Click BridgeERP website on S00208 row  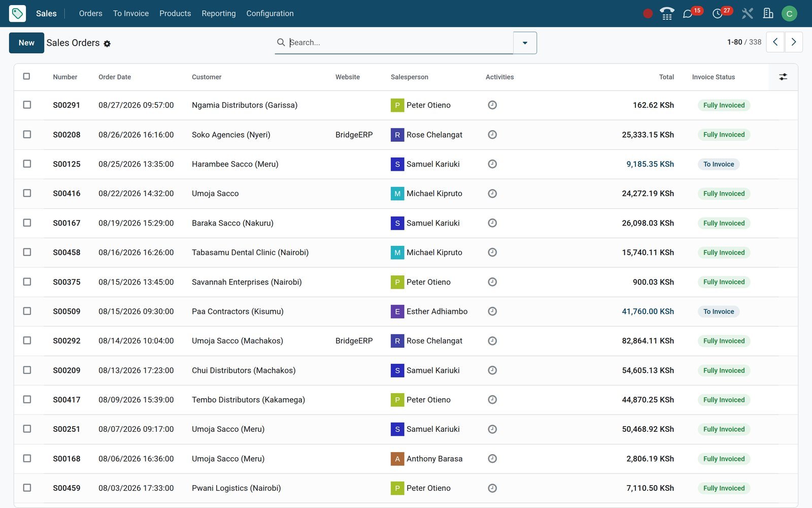(354, 135)
